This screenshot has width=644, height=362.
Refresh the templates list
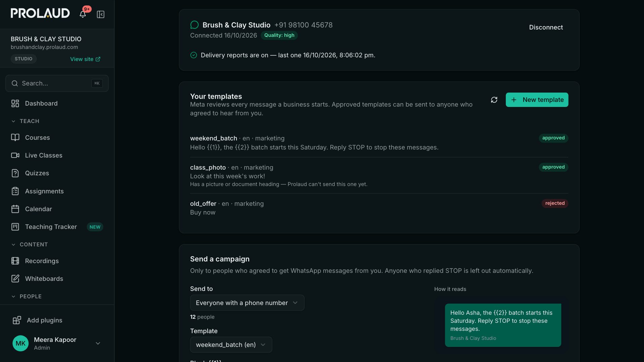(494, 100)
